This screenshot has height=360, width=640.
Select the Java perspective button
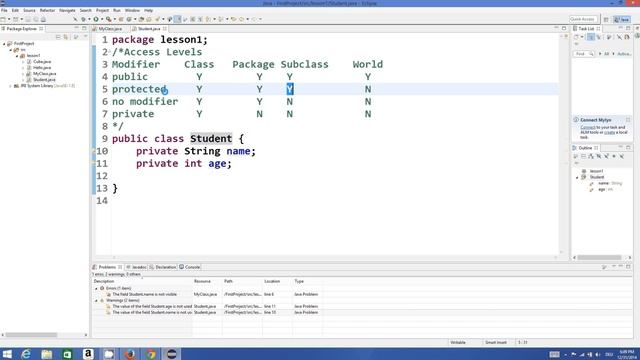coord(622,19)
